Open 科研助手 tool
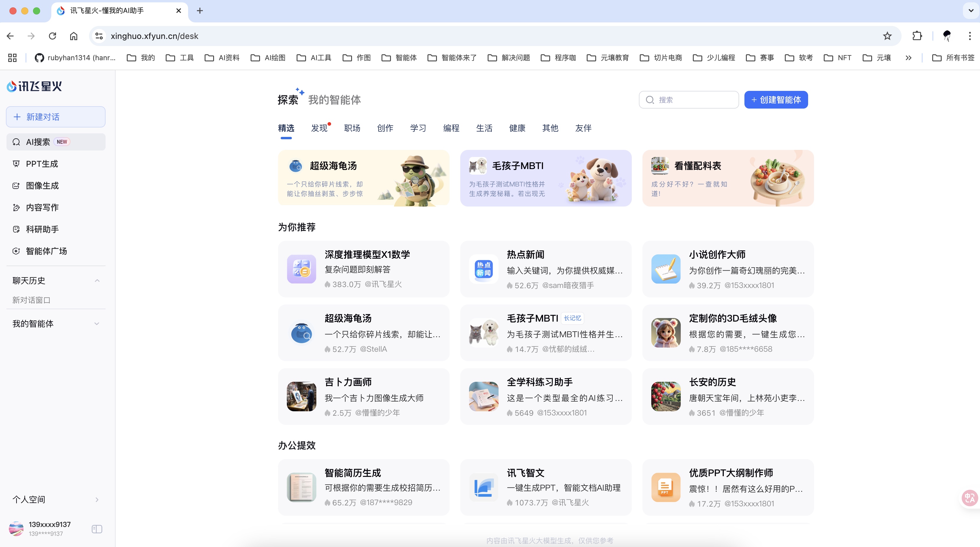The image size is (980, 547). point(56,229)
